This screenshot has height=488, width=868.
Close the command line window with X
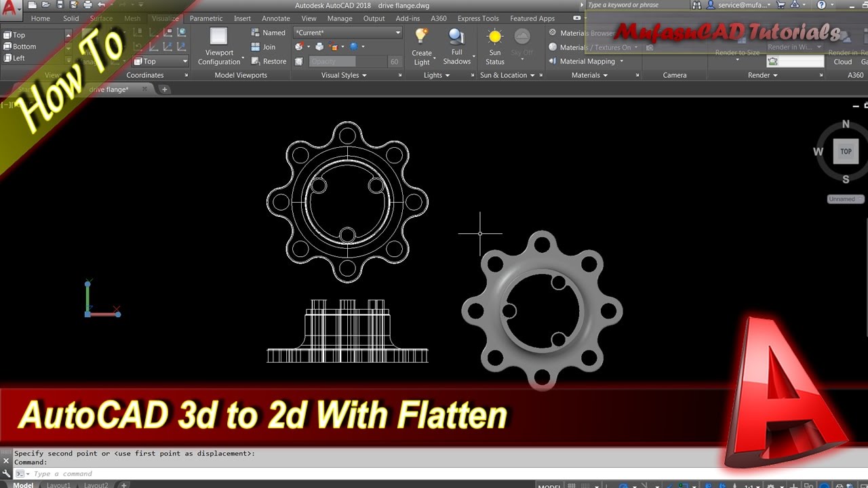[x=7, y=460]
